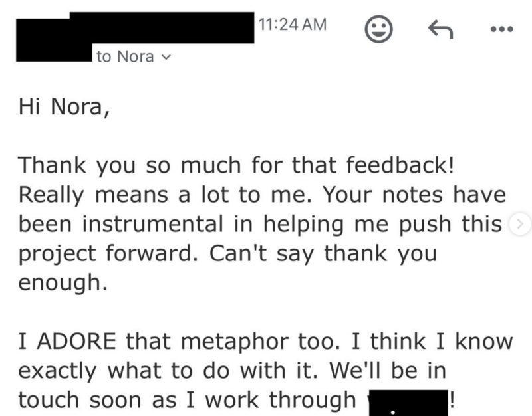Reply using the curved arrow icon

point(440,29)
